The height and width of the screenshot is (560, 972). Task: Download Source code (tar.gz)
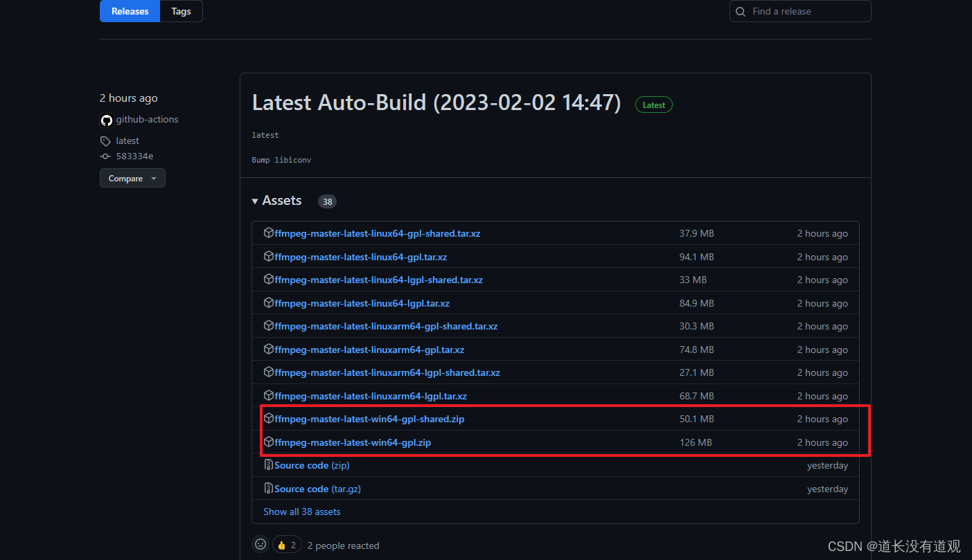point(317,489)
